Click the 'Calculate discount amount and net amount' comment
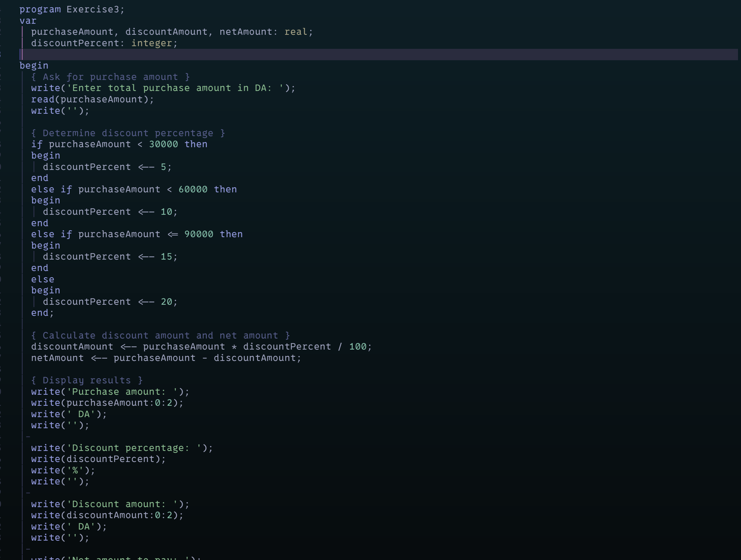741x560 pixels. pos(160,336)
